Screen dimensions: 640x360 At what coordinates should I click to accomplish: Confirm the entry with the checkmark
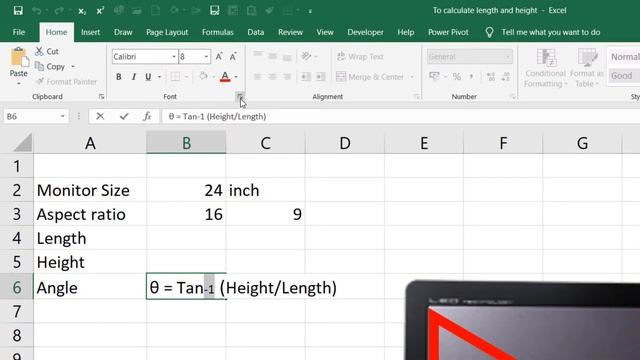click(124, 116)
